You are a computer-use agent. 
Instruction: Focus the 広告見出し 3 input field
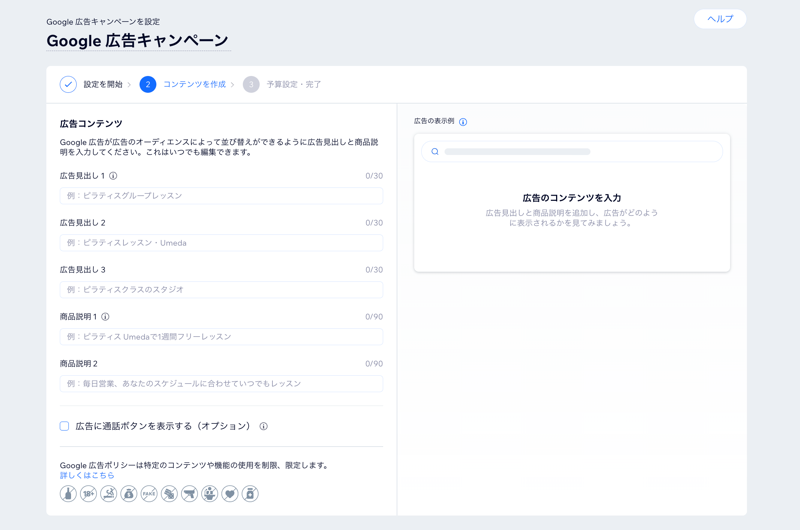(x=221, y=290)
